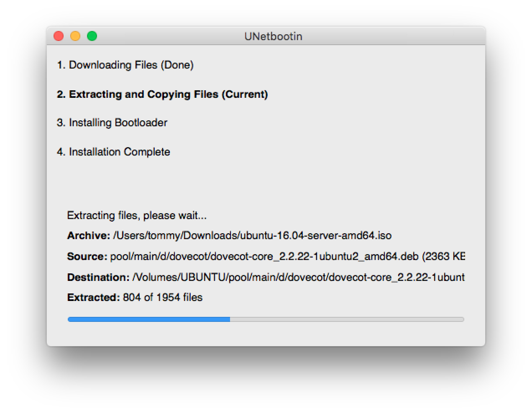Click the Archive label
Image resolution: width=532 pixels, height=413 pixels.
(x=89, y=235)
